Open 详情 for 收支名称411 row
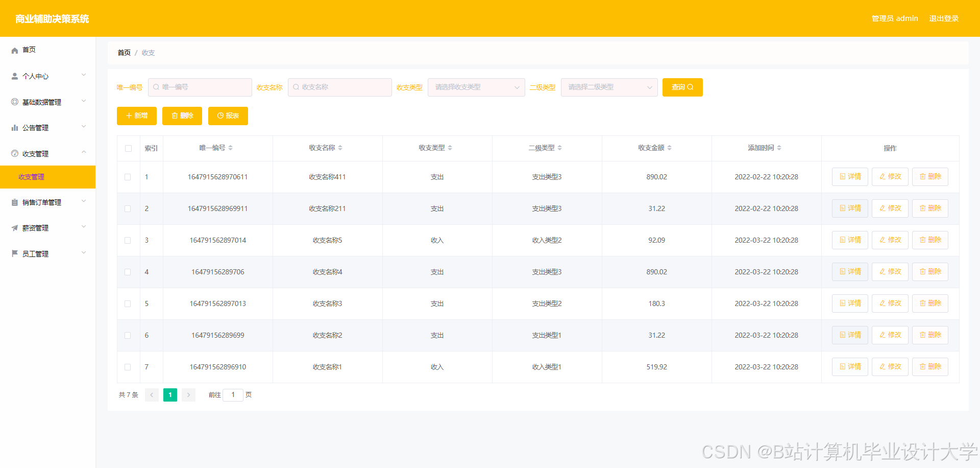Image resolution: width=980 pixels, height=468 pixels. [850, 177]
